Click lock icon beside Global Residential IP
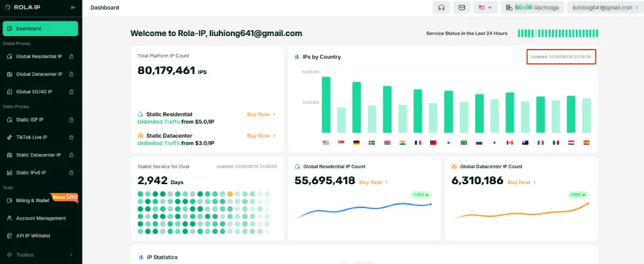This screenshot has height=264, width=644. tap(71, 56)
